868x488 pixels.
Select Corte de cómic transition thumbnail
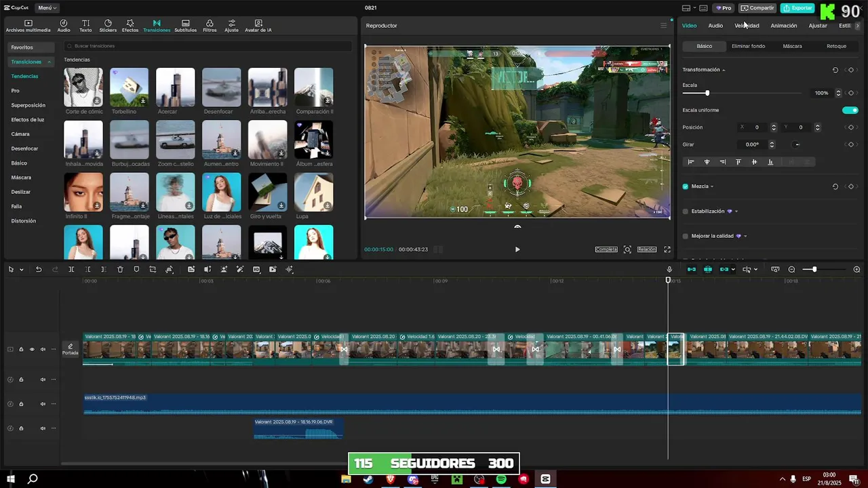pos(83,87)
